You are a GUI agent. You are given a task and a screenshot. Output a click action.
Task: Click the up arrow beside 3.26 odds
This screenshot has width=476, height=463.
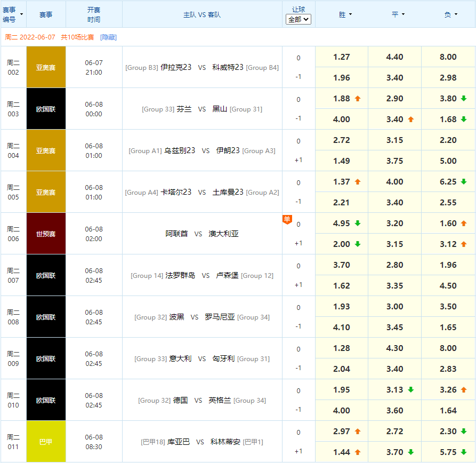coord(464,390)
